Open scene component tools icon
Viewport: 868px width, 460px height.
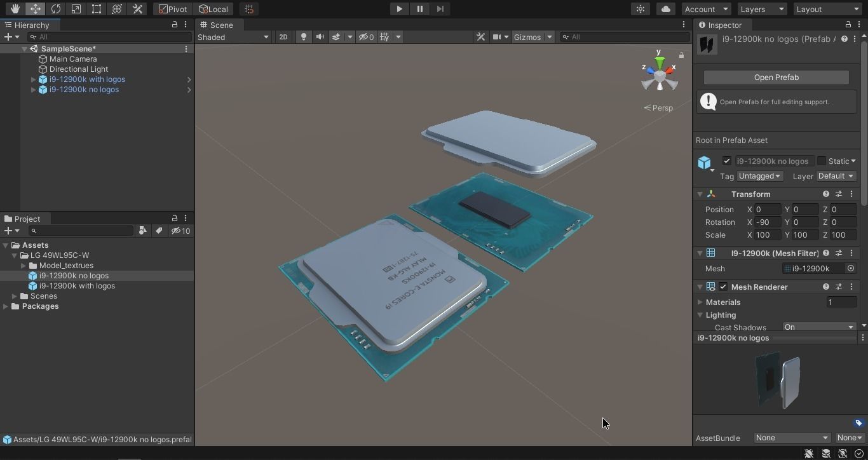click(481, 37)
